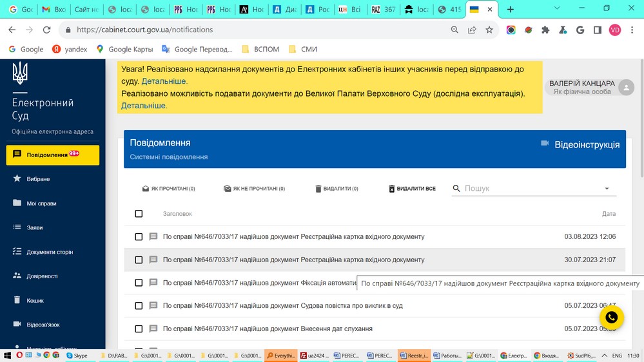Click the share page icon in address bar
Viewport: 644px width, 362px height.
472,30
